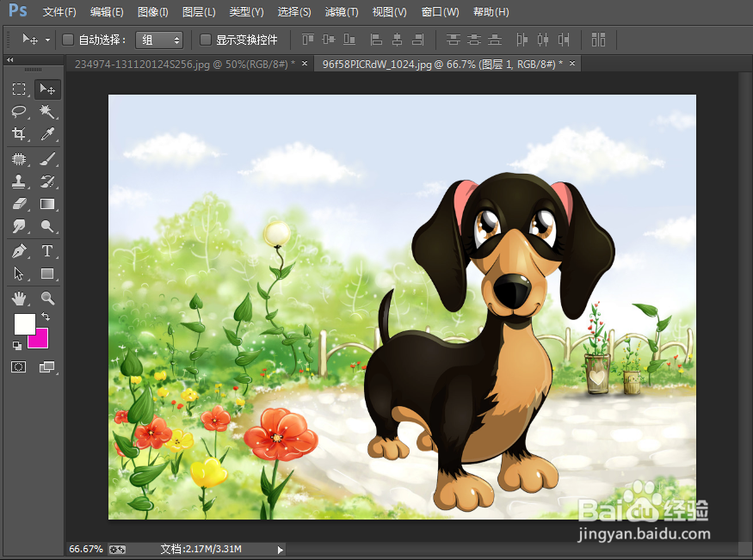Distribute left edges of layers
Viewport: 753px width, 560px height.
point(522,40)
